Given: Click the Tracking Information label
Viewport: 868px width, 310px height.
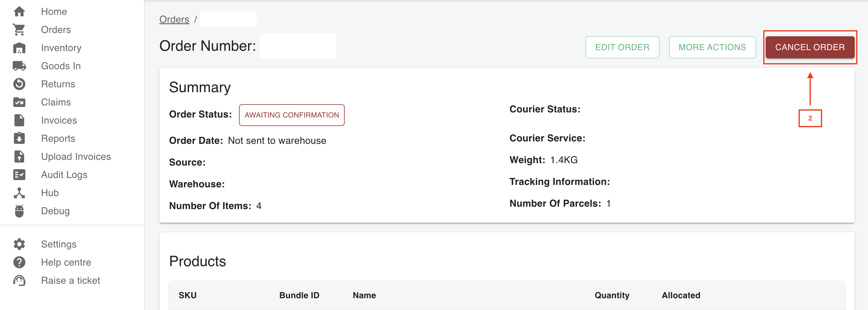Looking at the screenshot, I should click(560, 182).
